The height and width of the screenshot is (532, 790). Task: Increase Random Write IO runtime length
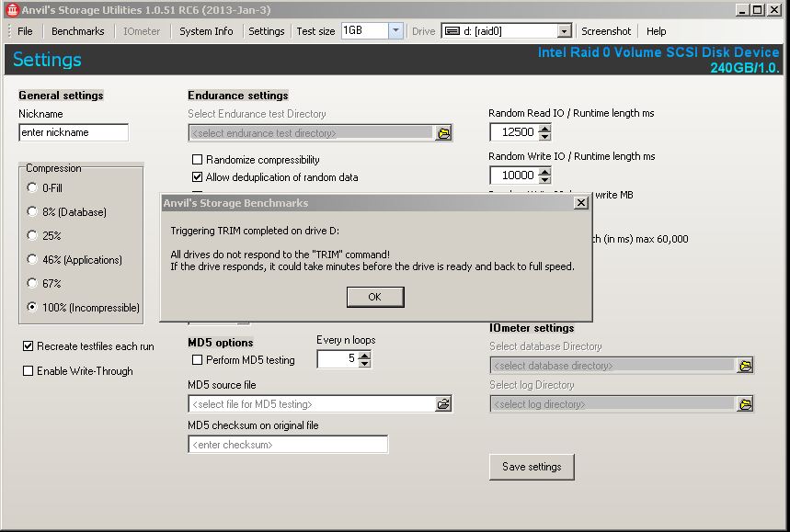click(x=544, y=172)
